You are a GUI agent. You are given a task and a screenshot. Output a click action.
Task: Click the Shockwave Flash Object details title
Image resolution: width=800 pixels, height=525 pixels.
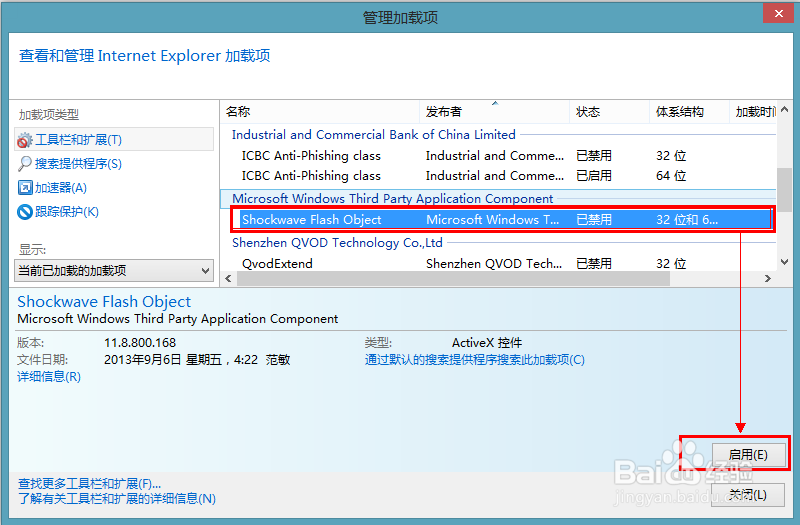point(104,302)
